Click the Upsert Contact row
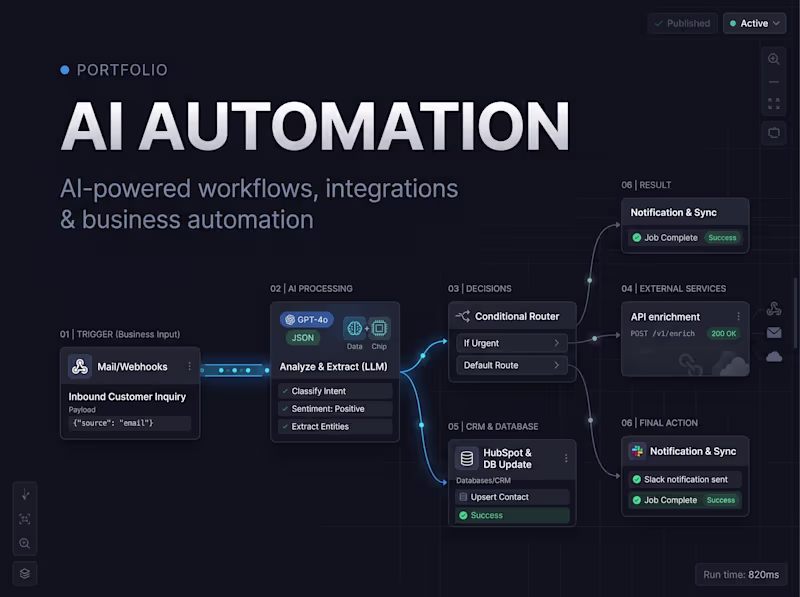This screenshot has height=597, width=800. pos(512,497)
